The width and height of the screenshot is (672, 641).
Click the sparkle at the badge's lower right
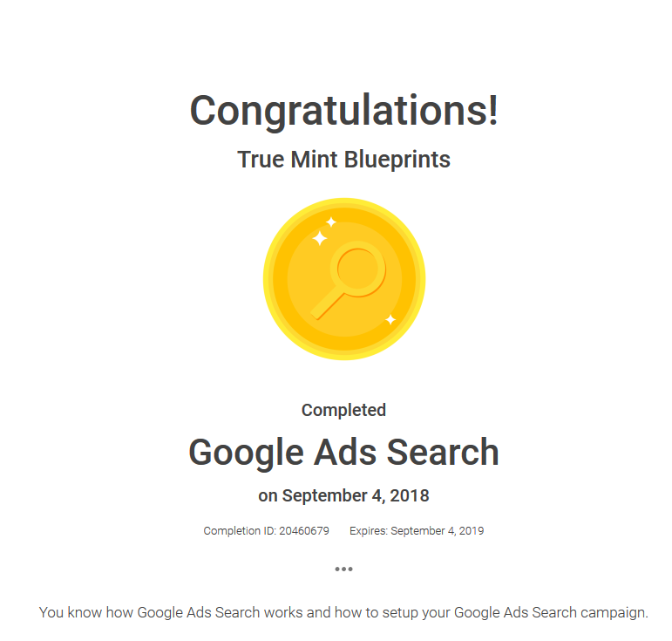[x=390, y=320]
